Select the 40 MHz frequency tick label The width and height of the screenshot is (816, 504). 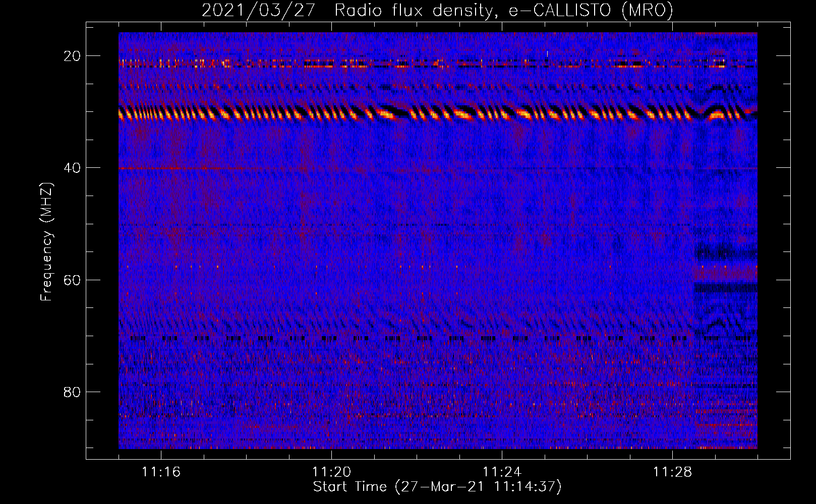coord(72,168)
